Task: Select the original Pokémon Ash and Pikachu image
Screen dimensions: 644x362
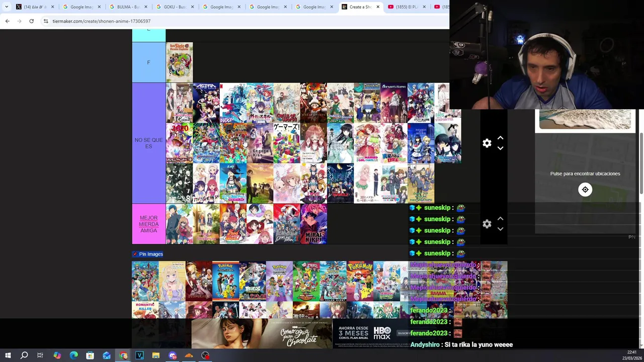Action: (x=360, y=281)
